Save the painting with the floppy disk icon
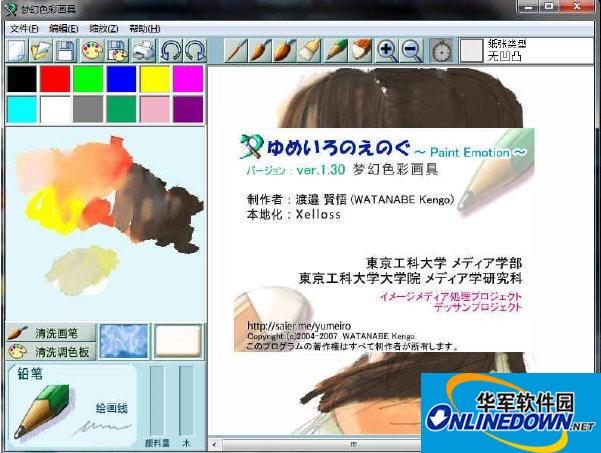 pos(65,50)
